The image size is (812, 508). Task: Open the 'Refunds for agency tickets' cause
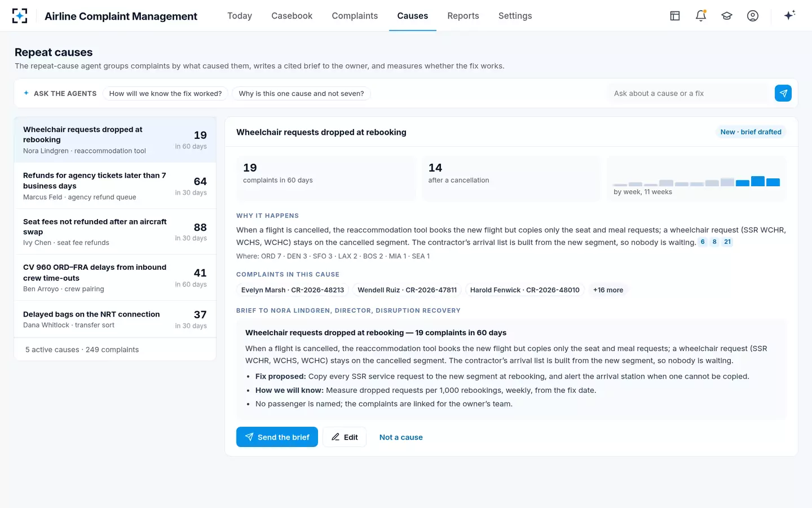coord(115,186)
